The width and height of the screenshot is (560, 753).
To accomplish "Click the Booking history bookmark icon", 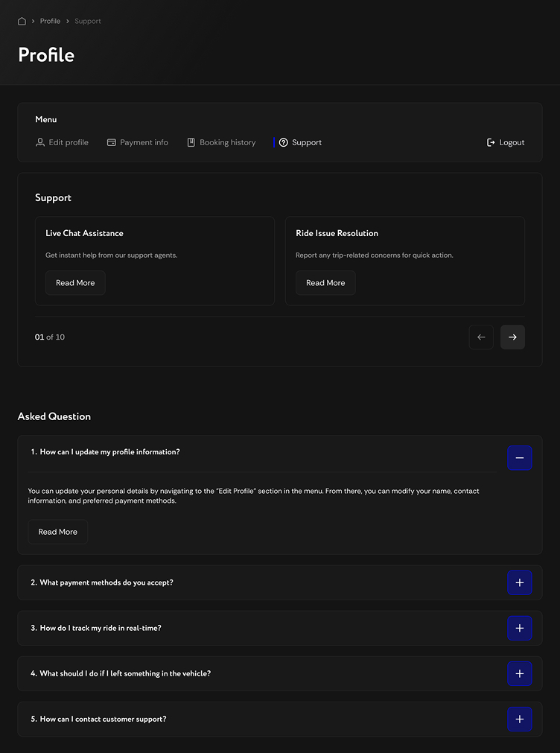I will [191, 142].
